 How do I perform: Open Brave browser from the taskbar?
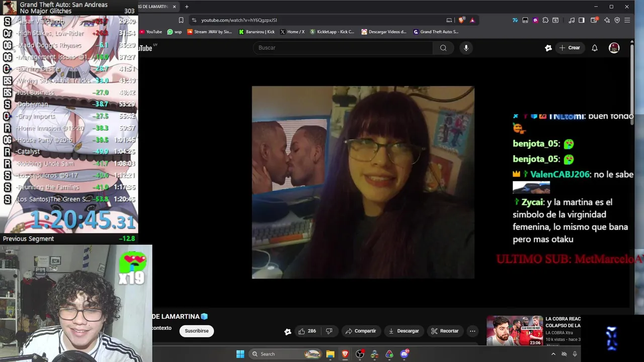[x=345, y=354]
